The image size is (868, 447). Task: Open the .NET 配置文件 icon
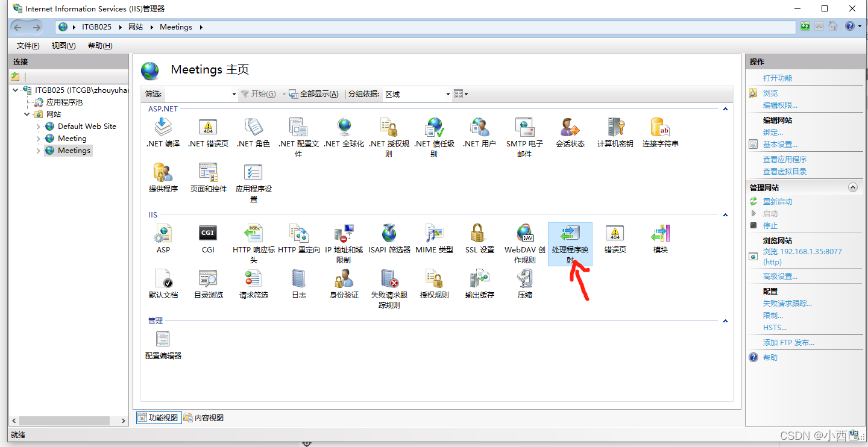pos(298,137)
